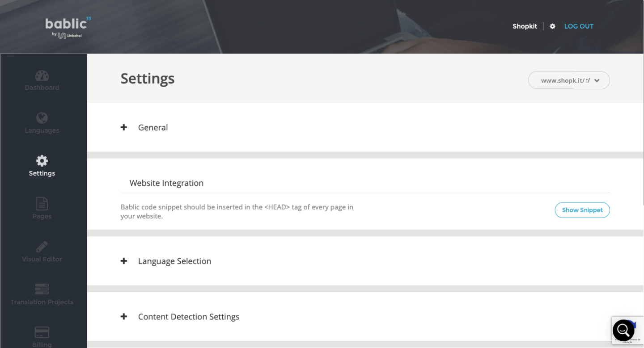The height and width of the screenshot is (348, 644).
Task: Select the Settings gear sidebar icon
Action: (42, 161)
